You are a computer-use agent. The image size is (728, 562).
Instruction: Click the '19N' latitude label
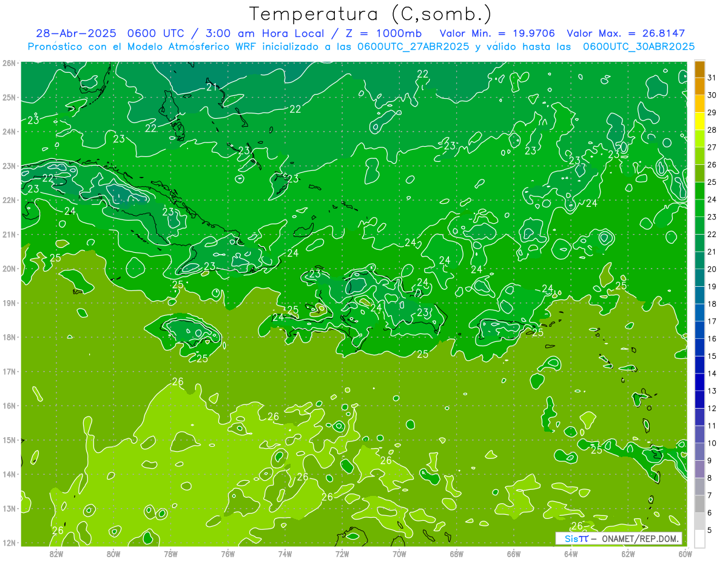click(x=9, y=303)
